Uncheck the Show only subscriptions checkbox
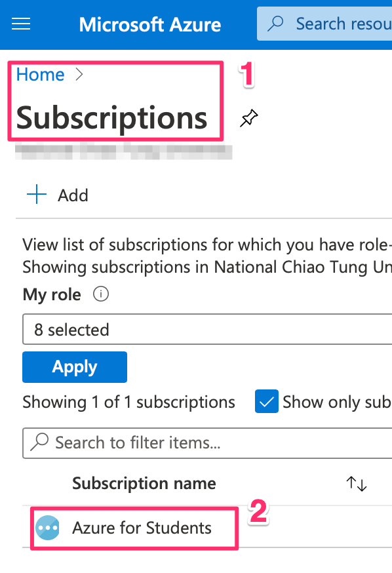The height and width of the screenshot is (573, 392). pyautogui.click(x=267, y=401)
